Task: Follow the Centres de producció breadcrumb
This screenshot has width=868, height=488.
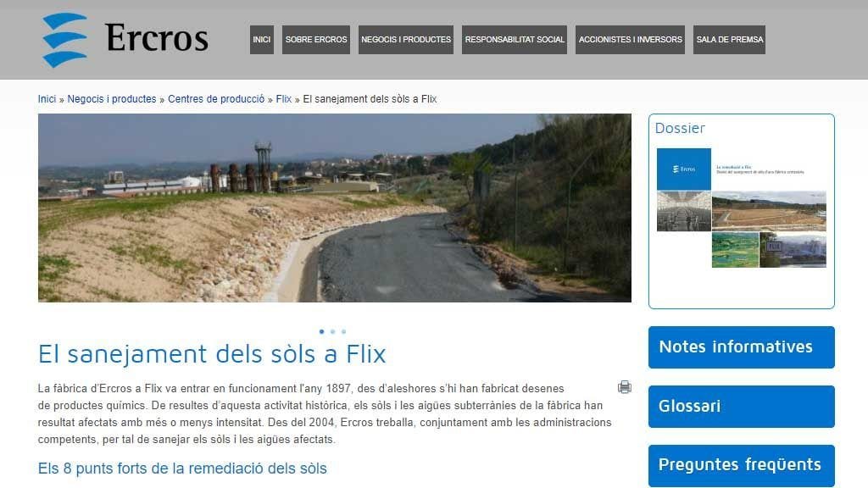Action: (216, 99)
